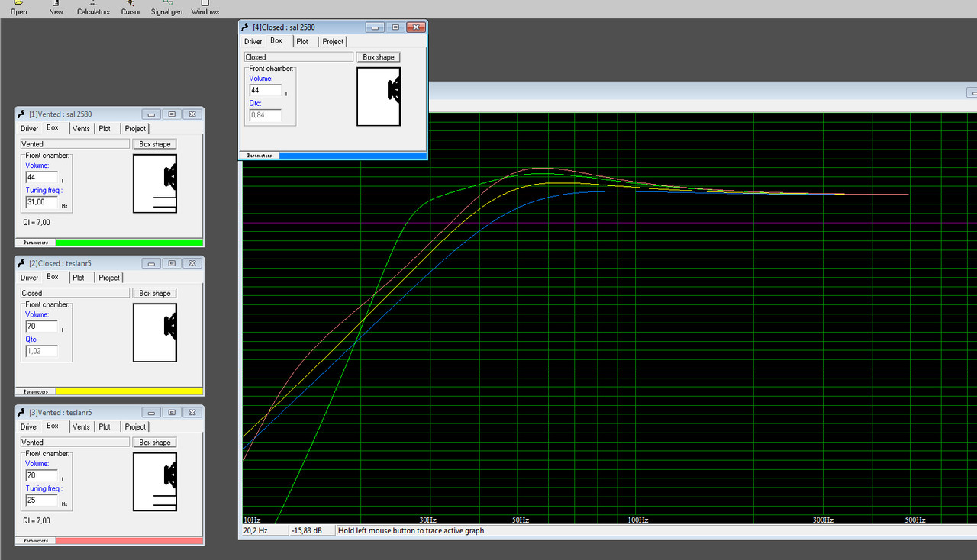Click the vented box drawing in window [1]
Screen dimensions: 977x560
[x=156, y=183]
